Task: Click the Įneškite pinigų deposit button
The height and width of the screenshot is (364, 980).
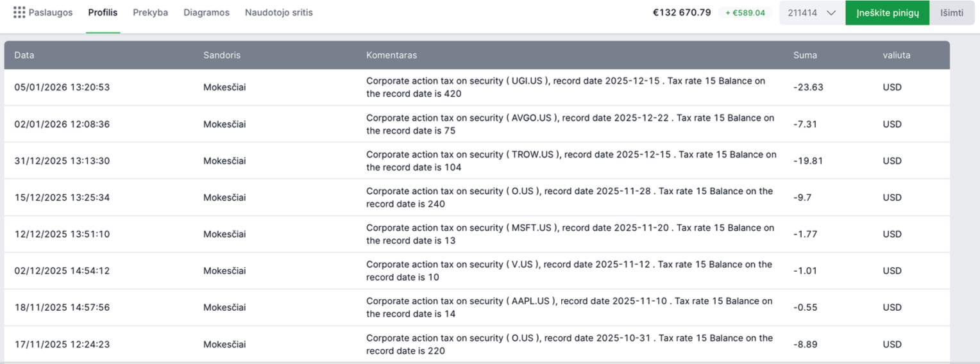Action: click(x=887, y=13)
